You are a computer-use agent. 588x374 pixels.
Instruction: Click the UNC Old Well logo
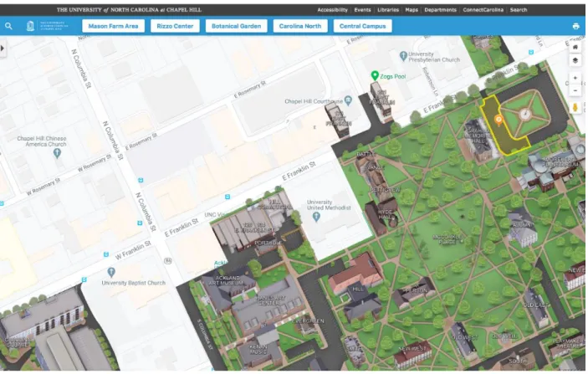click(x=30, y=26)
